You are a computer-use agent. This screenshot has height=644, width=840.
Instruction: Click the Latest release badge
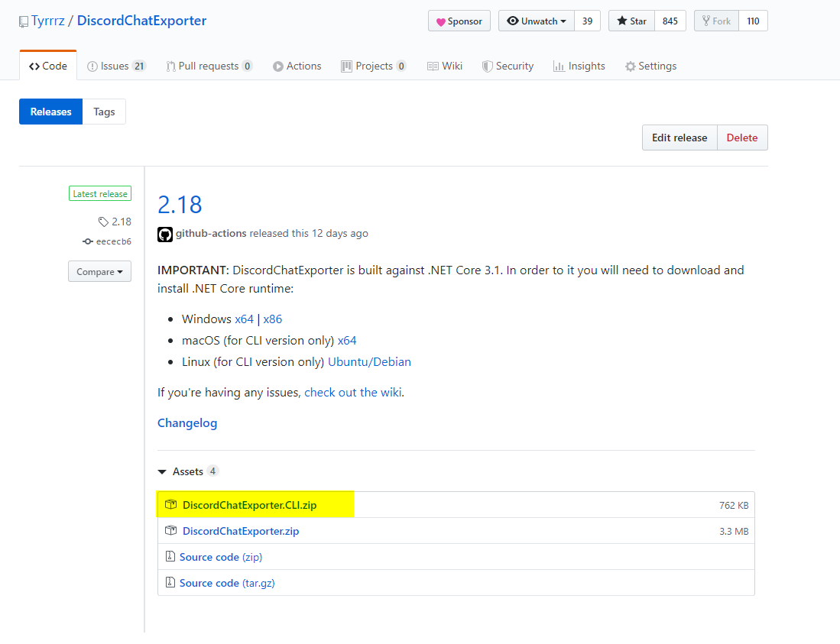100,193
